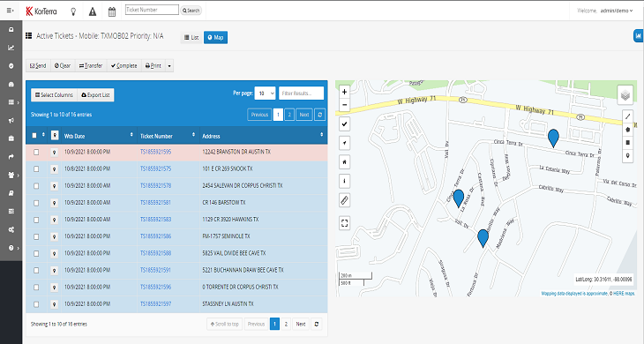Image resolution: width=644 pixels, height=344 pixels.
Task: Click the lightbulb icon in top bar
Action: pos(73,11)
